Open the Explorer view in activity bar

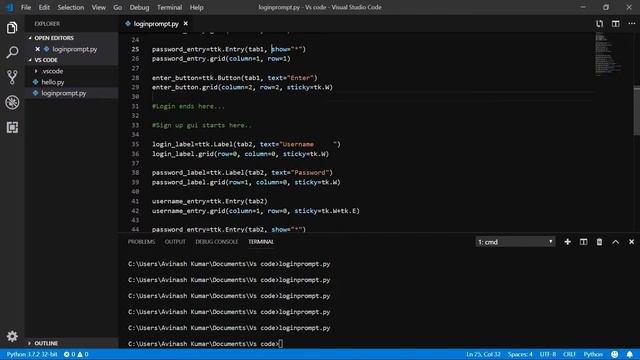click(x=12, y=28)
